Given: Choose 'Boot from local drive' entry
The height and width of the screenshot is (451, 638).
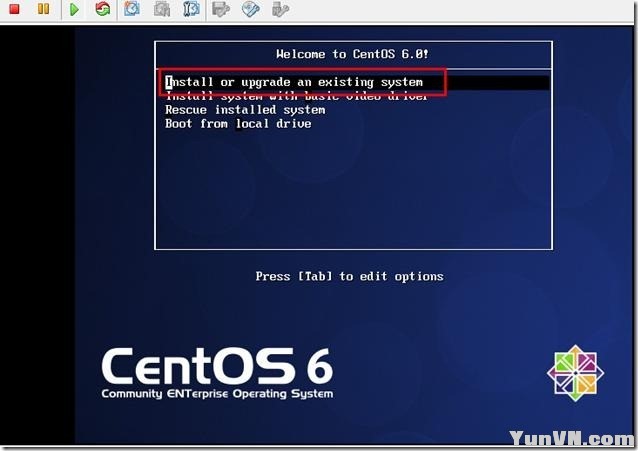Looking at the screenshot, I should pos(238,124).
